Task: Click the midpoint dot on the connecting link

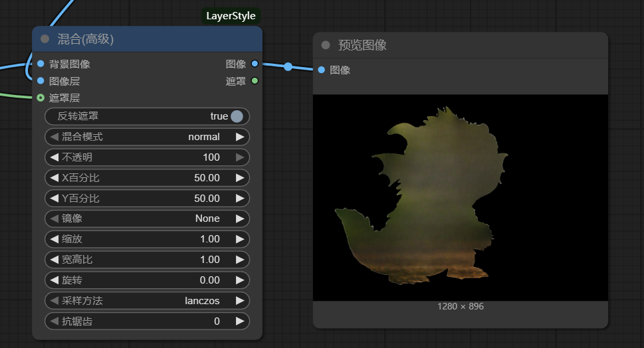Action: tap(288, 66)
